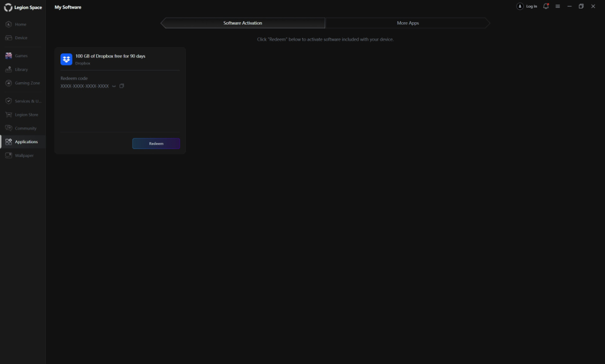The image size is (605, 364).
Task: Open the Services & Updates section
Action: click(23, 101)
